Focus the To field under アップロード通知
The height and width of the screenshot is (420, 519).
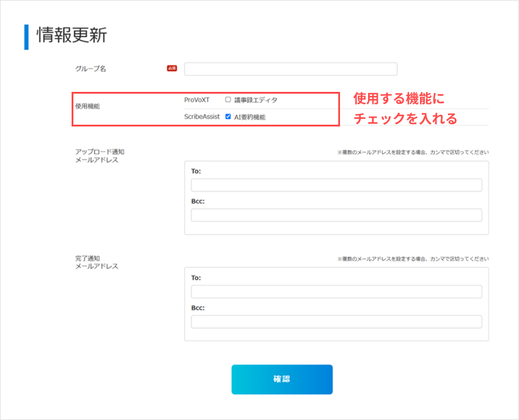336,185
